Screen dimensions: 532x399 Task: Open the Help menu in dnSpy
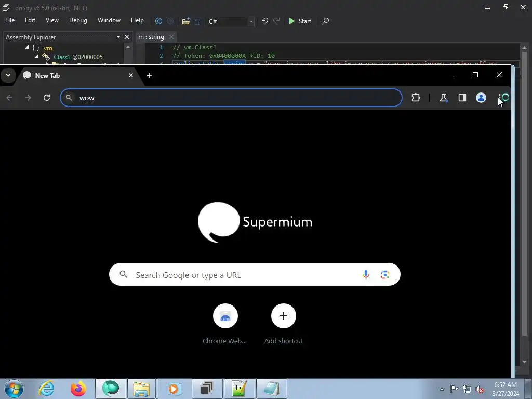137,20
